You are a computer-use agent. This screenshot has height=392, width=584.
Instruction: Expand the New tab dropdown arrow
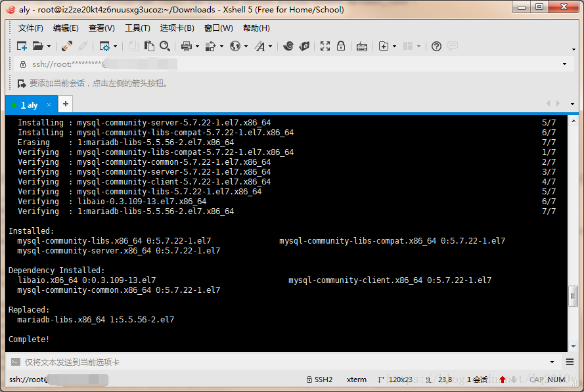[394, 46]
